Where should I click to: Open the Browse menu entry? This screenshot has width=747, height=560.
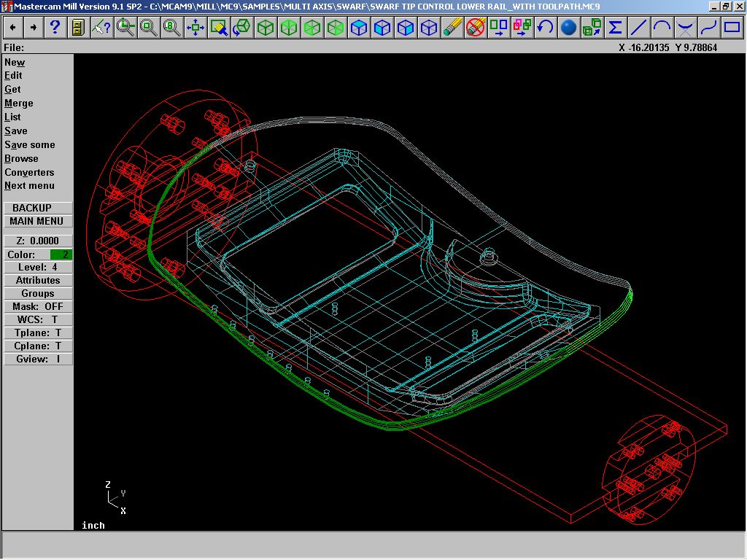click(21, 158)
